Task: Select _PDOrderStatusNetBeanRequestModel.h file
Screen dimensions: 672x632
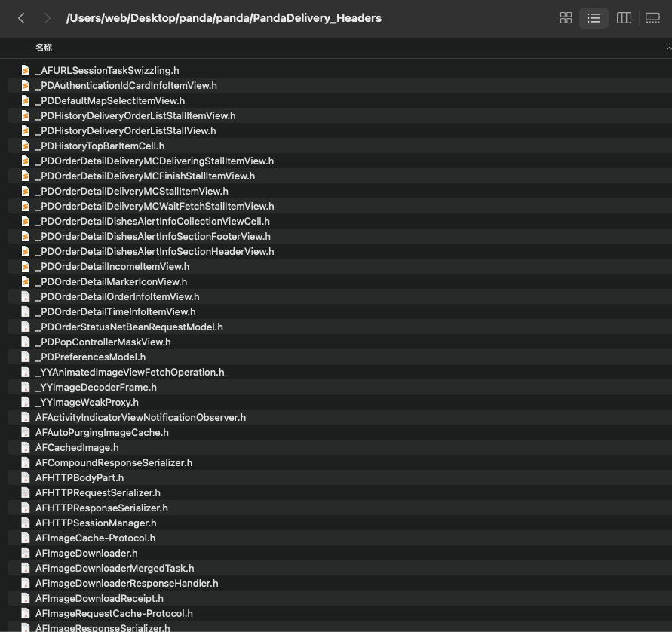Action: pos(129,327)
